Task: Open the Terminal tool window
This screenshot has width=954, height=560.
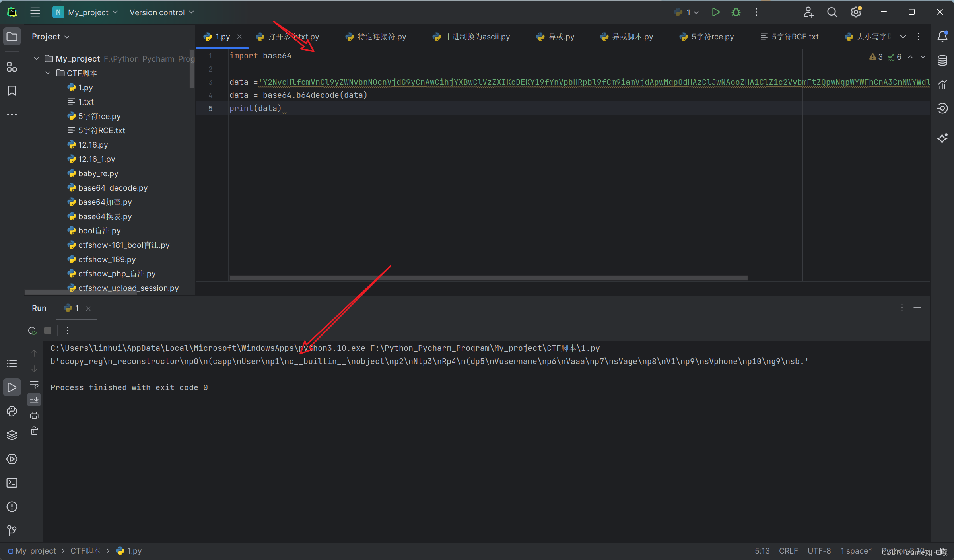Action: pos(12,483)
